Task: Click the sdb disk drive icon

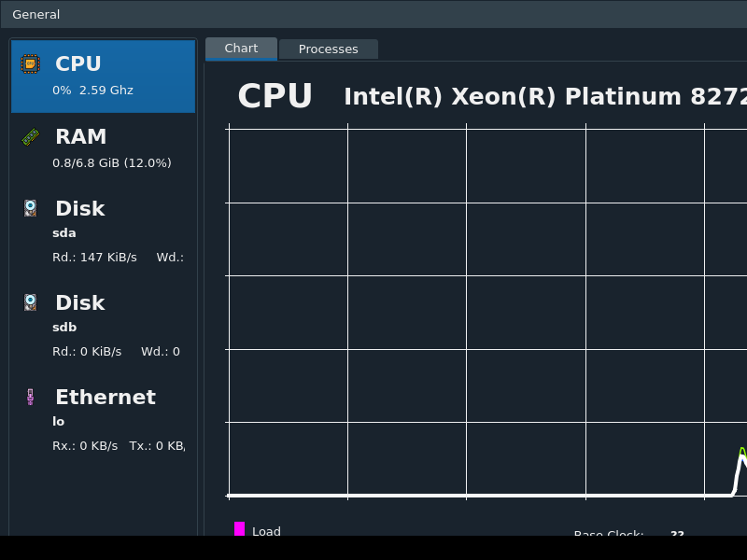Action: coord(31,302)
